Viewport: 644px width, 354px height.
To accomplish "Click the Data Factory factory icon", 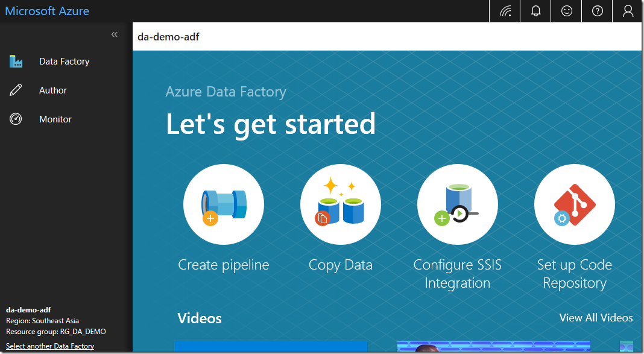I will (16, 62).
